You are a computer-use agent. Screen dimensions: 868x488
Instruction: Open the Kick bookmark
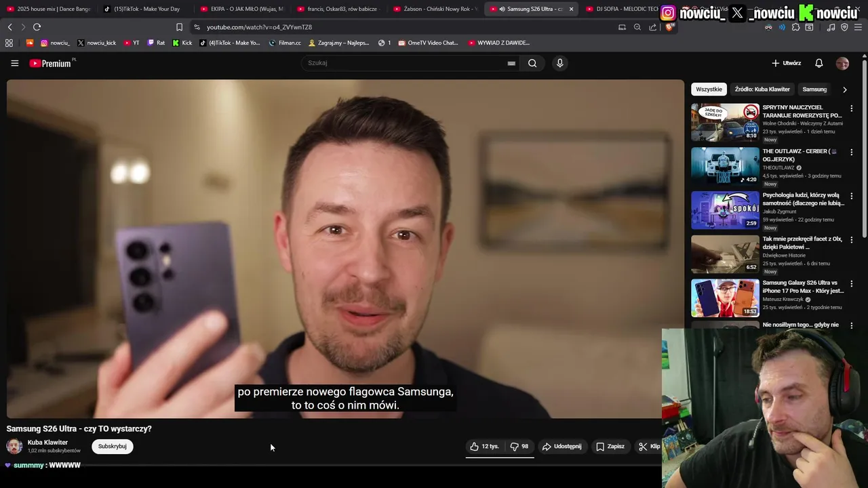(x=182, y=43)
